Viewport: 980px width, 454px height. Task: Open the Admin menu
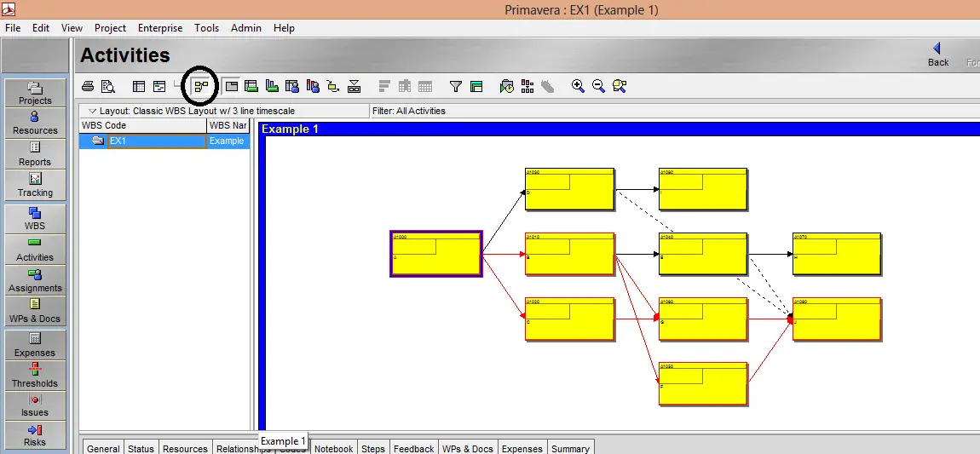pos(245,28)
